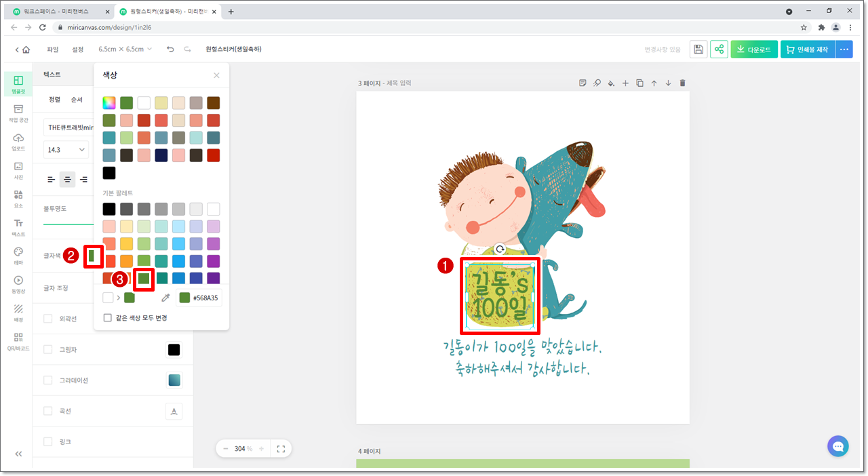The height and width of the screenshot is (476, 868).
Task: Open the page memo note icon
Action: [583, 83]
